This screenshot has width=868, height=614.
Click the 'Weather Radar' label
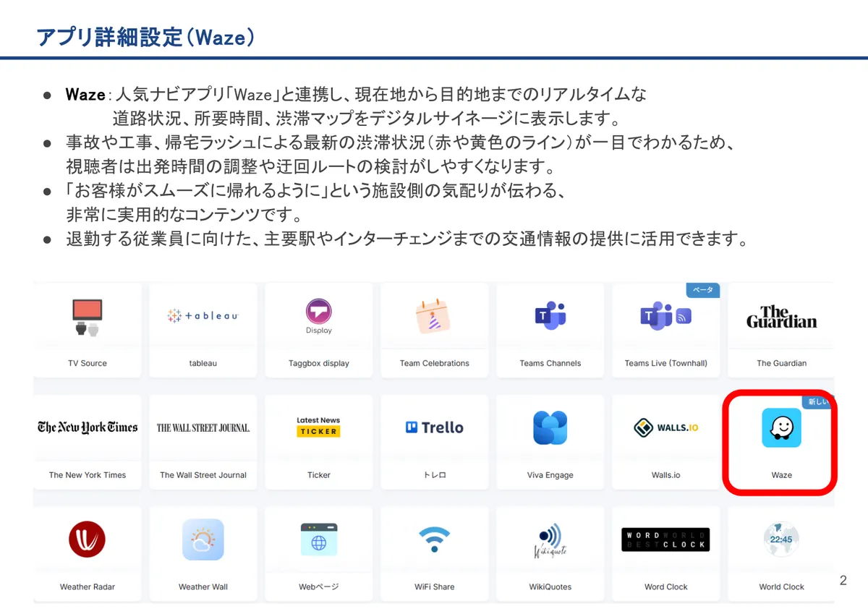88,587
